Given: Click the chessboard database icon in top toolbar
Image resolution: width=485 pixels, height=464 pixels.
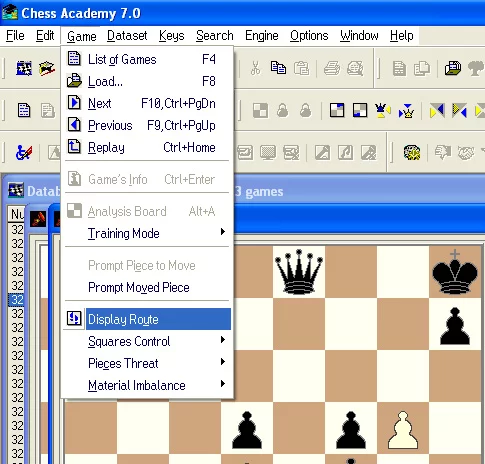Looking at the screenshot, I should click(x=24, y=68).
